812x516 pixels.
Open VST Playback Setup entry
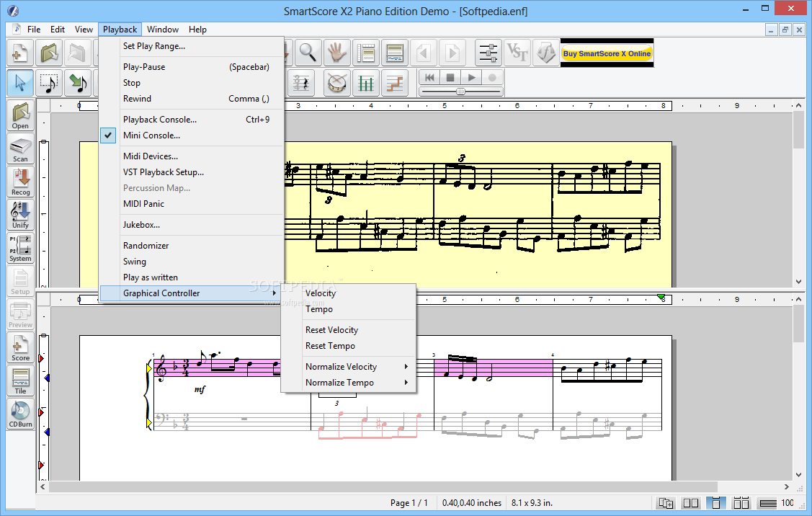coord(192,172)
